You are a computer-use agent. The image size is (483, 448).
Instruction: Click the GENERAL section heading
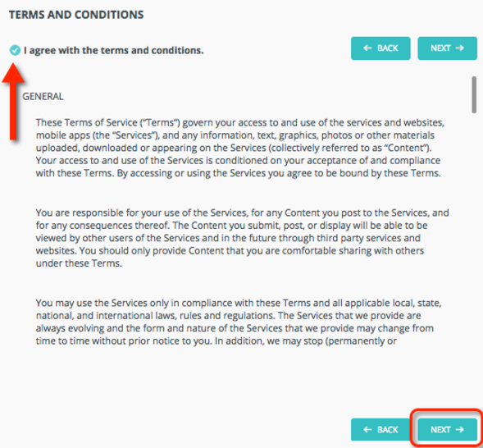click(43, 97)
